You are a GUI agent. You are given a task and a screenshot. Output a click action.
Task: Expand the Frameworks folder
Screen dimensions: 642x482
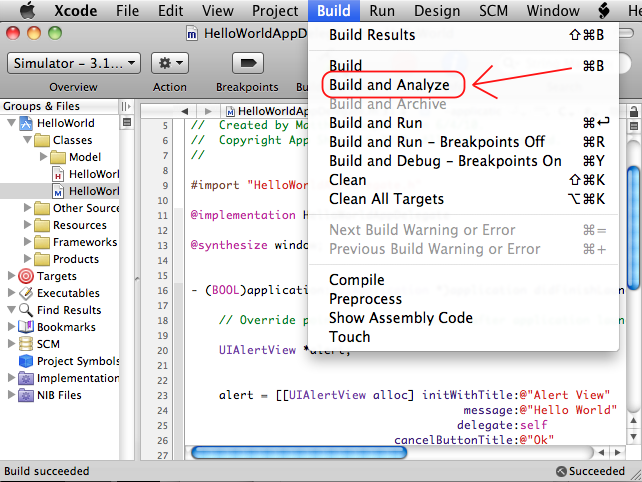point(27,242)
